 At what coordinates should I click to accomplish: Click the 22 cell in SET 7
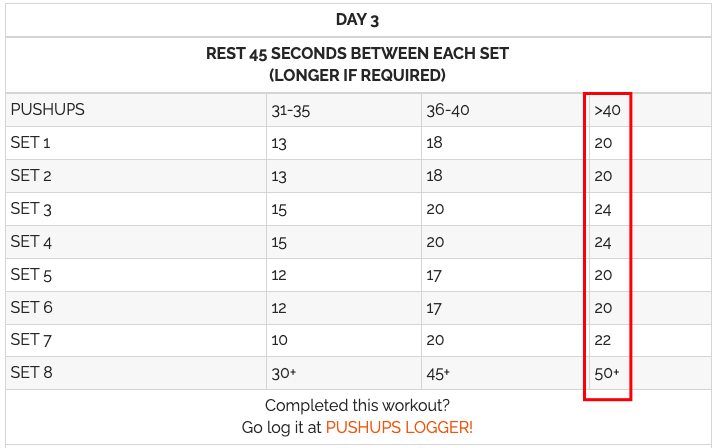click(x=603, y=340)
